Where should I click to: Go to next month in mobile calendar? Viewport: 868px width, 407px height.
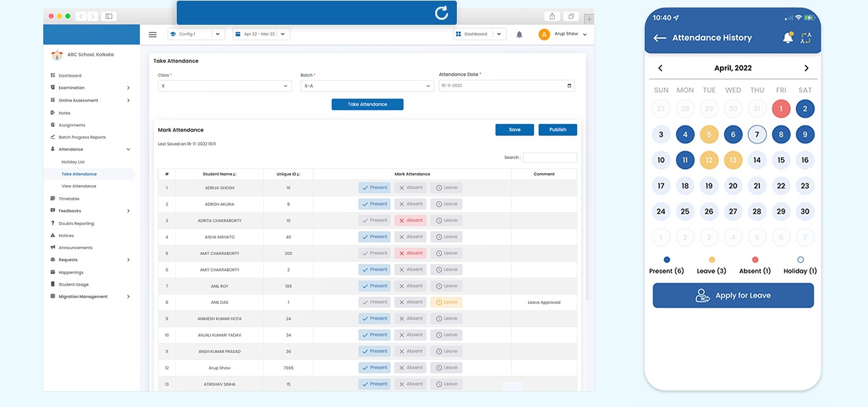806,68
